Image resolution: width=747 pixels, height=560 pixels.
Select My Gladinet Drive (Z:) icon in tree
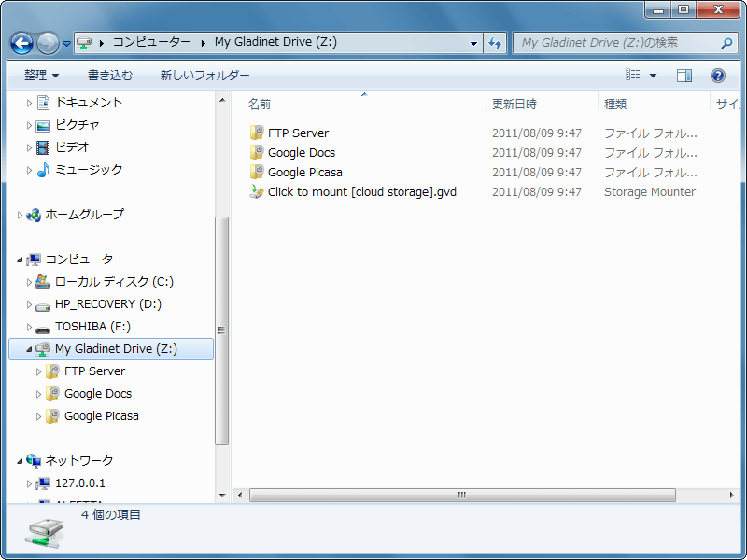point(43,349)
